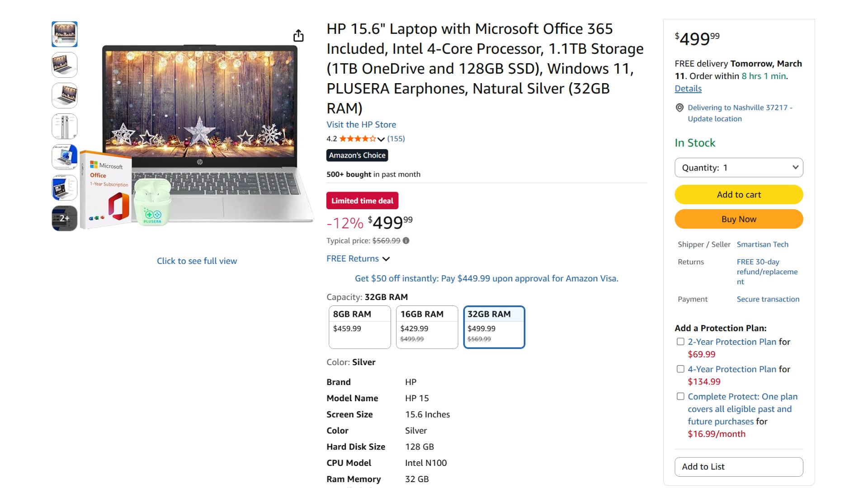Viewport: 868px width, 488px height.
Task: Open the delivery Details link
Action: click(688, 89)
